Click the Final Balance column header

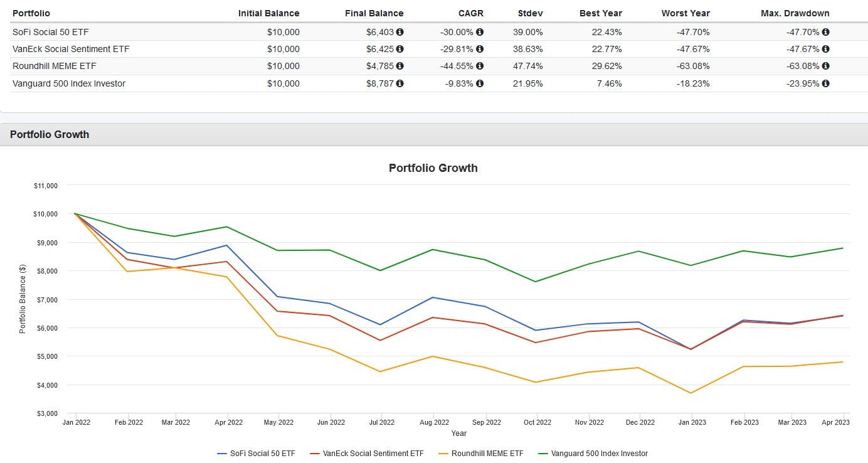(374, 13)
